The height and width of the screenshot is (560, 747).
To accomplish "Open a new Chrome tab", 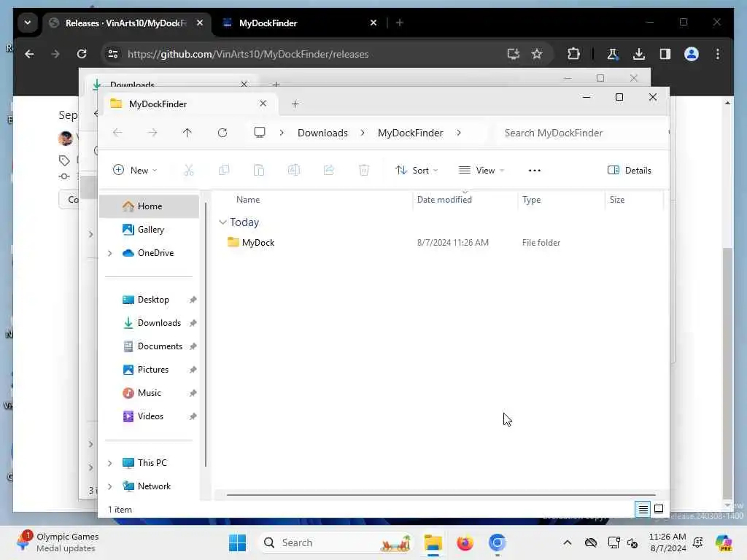I will [400, 23].
